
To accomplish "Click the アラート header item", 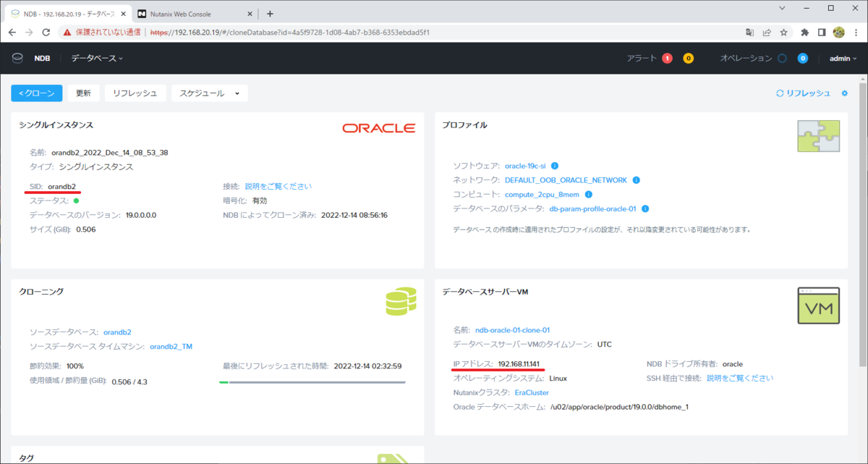I will coord(642,59).
